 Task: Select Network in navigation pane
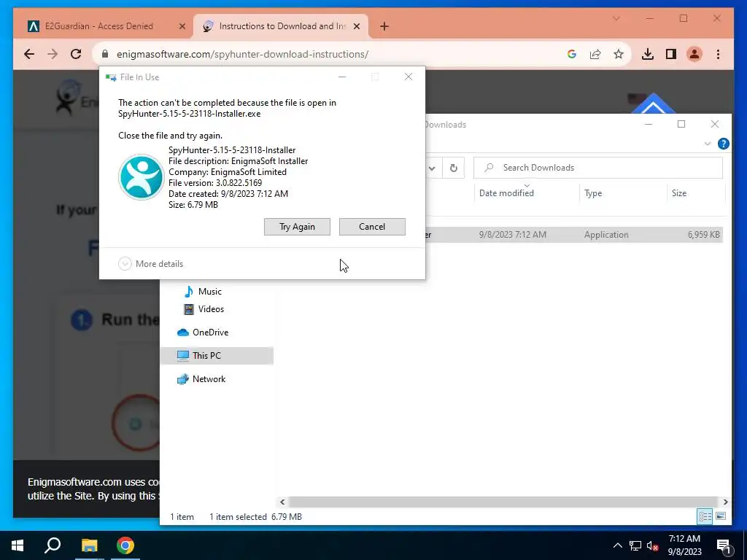pos(201,379)
